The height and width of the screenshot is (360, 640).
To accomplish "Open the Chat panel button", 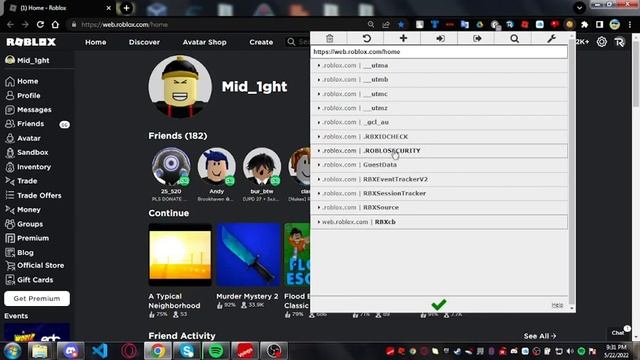I will (618, 333).
